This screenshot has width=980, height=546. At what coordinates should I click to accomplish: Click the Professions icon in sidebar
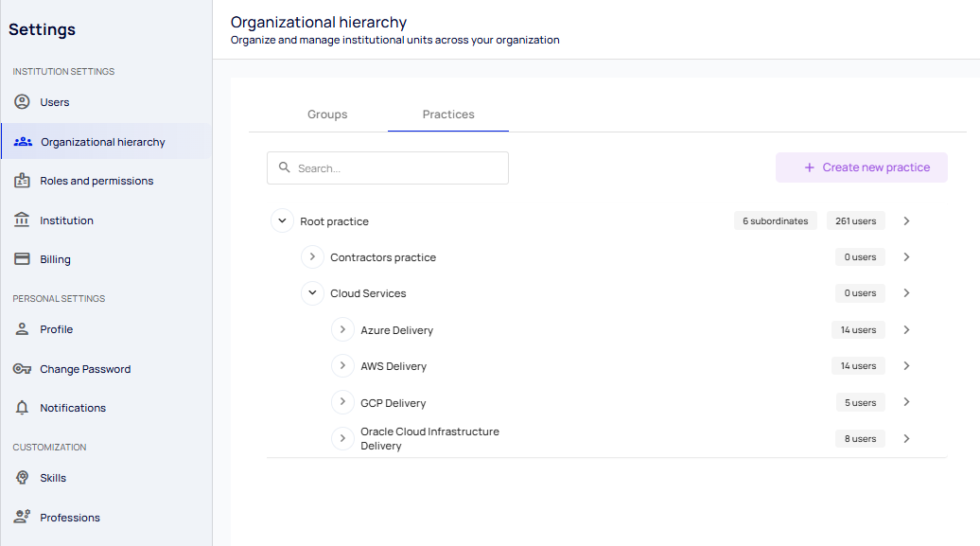point(22,518)
